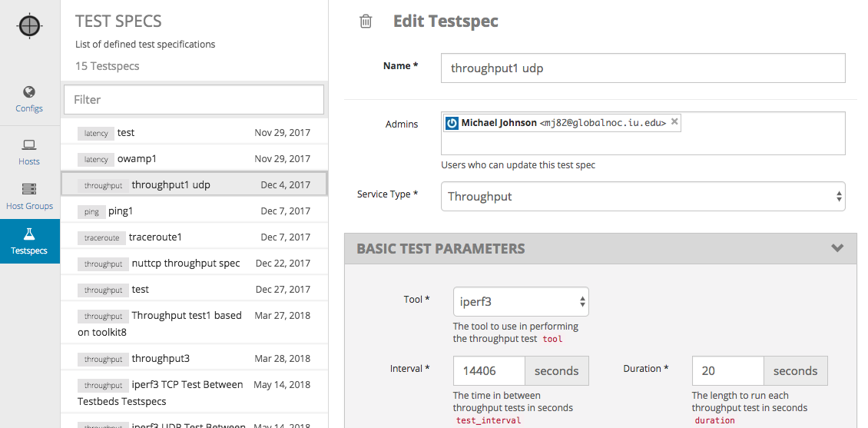Open Host Groups via server icon
This screenshot has width=868, height=428.
pyautogui.click(x=29, y=189)
